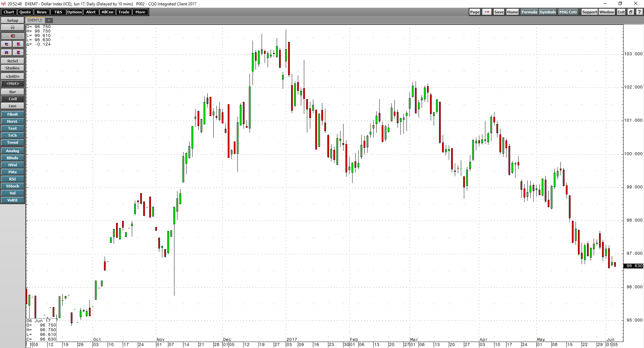This screenshot has height=348, width=644.
Task: Select the TrCh trend channel tool
Action: pyautogui.click(x=12, y=135)
